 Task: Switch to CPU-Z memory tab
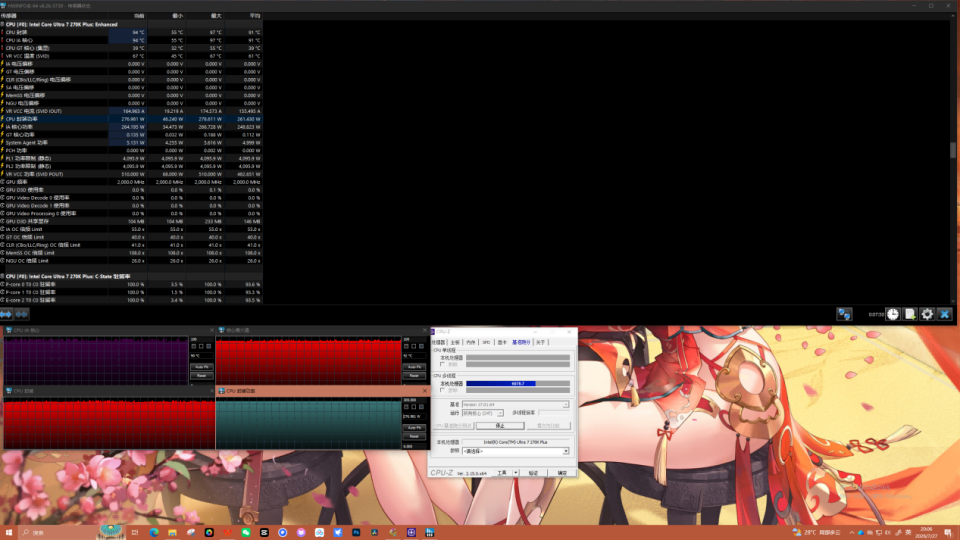click(x=471, y=342)
